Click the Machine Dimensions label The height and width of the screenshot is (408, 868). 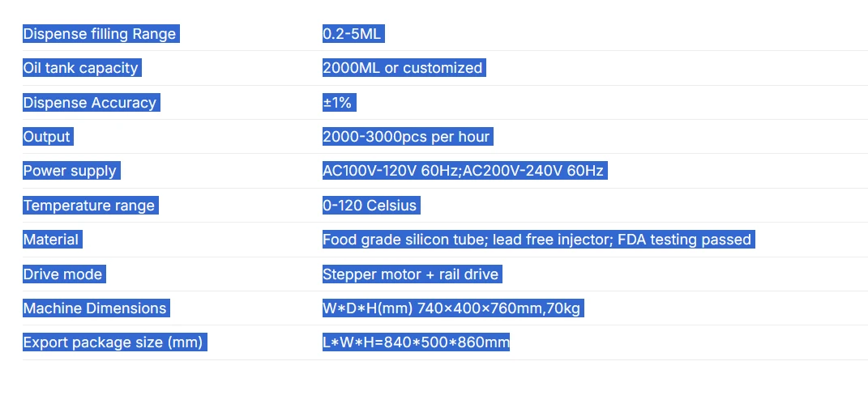click(95, 308)
